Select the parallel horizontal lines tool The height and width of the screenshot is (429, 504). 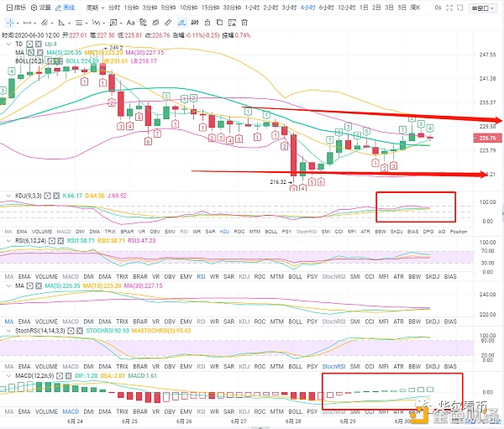click(x=78, y=23)
